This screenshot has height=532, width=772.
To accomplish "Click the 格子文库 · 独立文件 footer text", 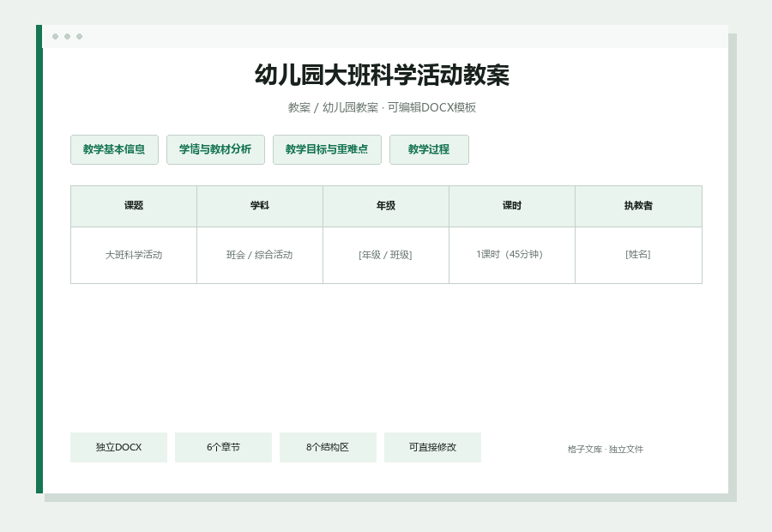I will click(x=605, y=450).
